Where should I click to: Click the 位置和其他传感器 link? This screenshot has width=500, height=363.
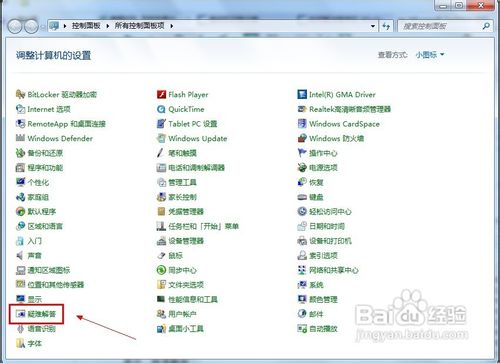point(56,285)
